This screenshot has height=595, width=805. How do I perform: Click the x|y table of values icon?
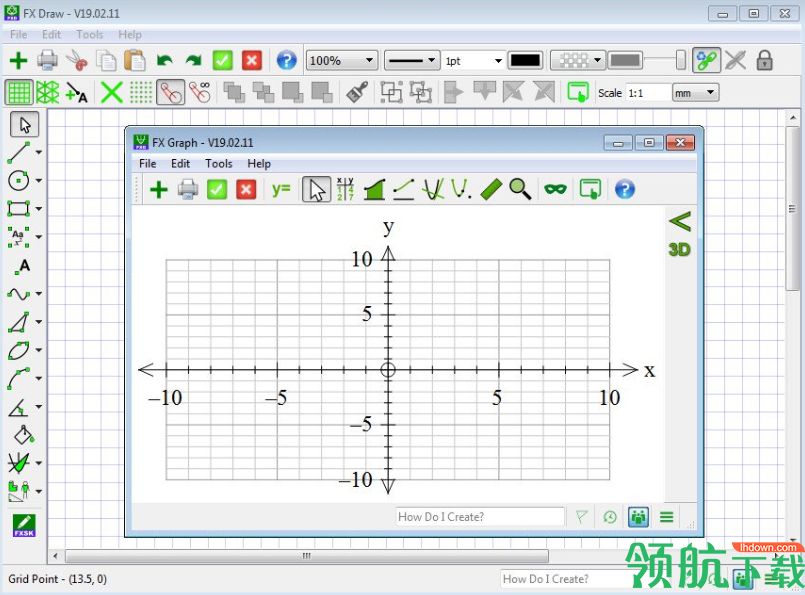(x=345, y=189)
